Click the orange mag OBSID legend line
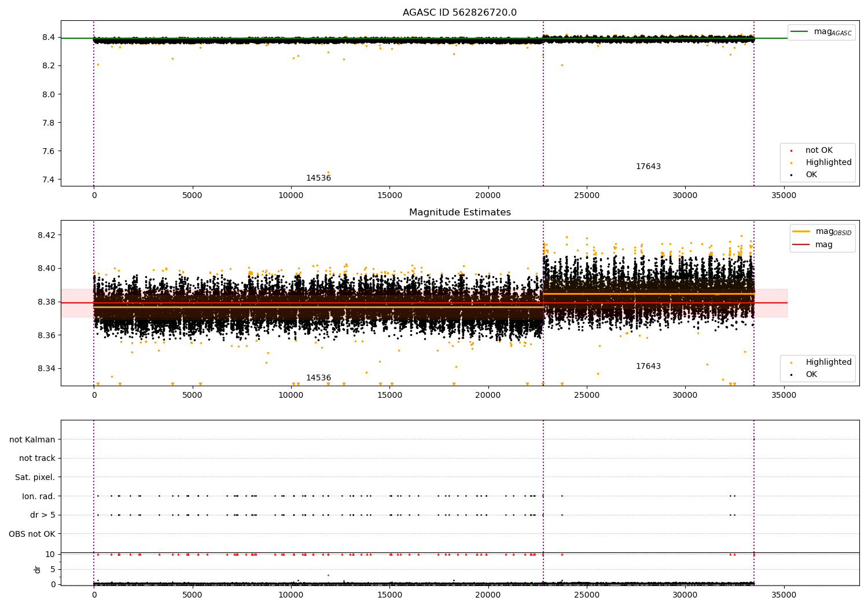Screen dimensions: 868x608 point(801,232)
